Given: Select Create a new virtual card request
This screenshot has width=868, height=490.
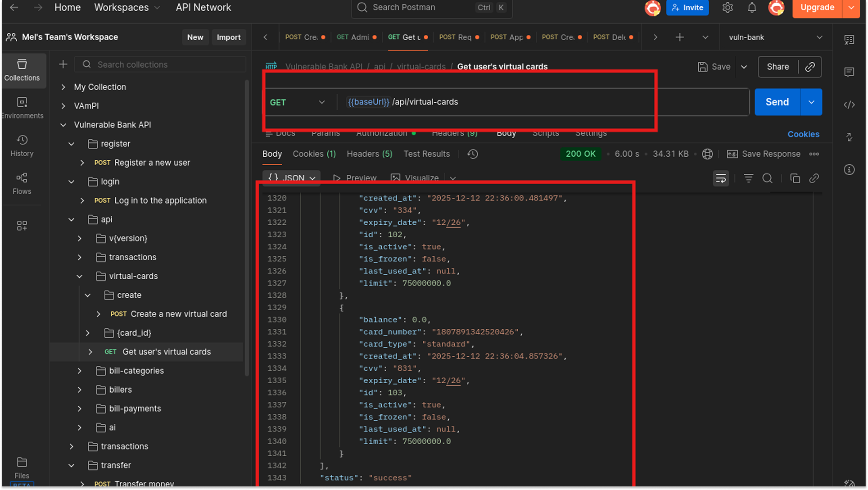Looking at the screenshot, I should (178, 314).
